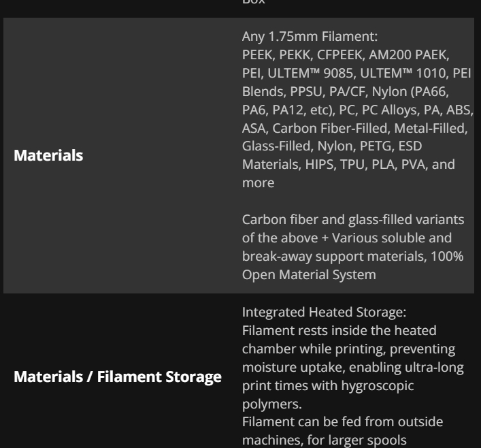Click the Materials / Filament Storage heading
The image size is (481, 448).
(118, 377)
